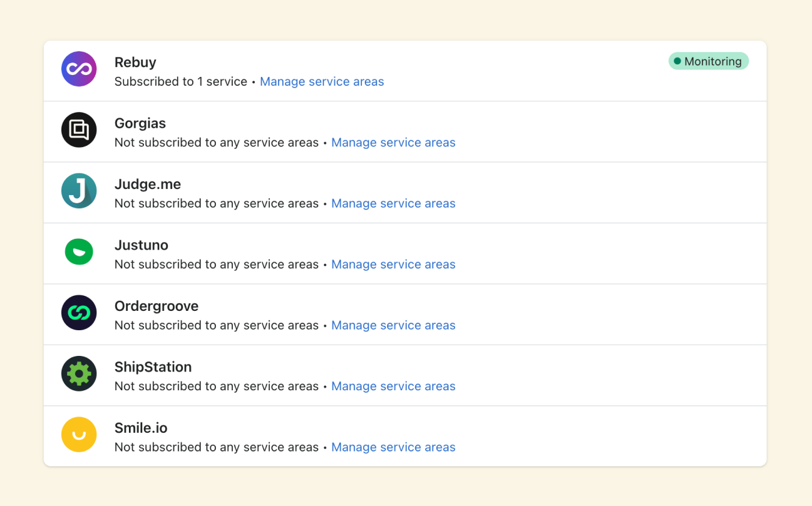Open Manage service areas for Smile.io
Image resolution: width=812 pixels, height=506 pixels.
pos(393,447)
